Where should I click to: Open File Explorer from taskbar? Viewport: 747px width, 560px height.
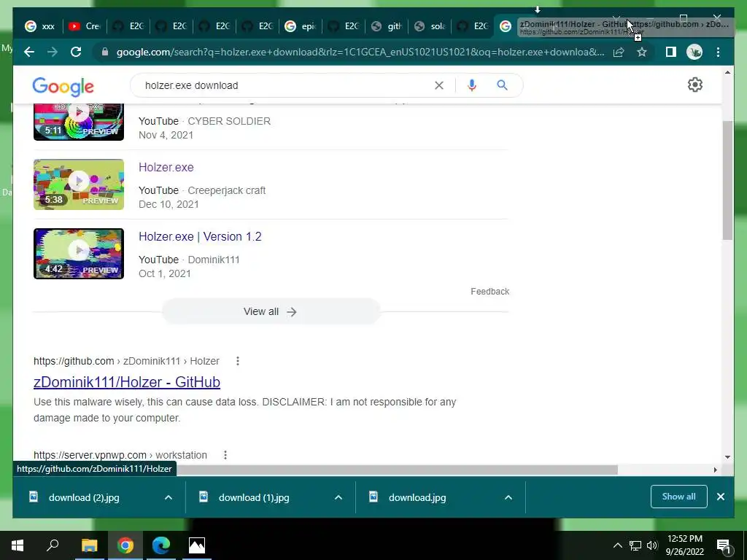pos(89,545)
